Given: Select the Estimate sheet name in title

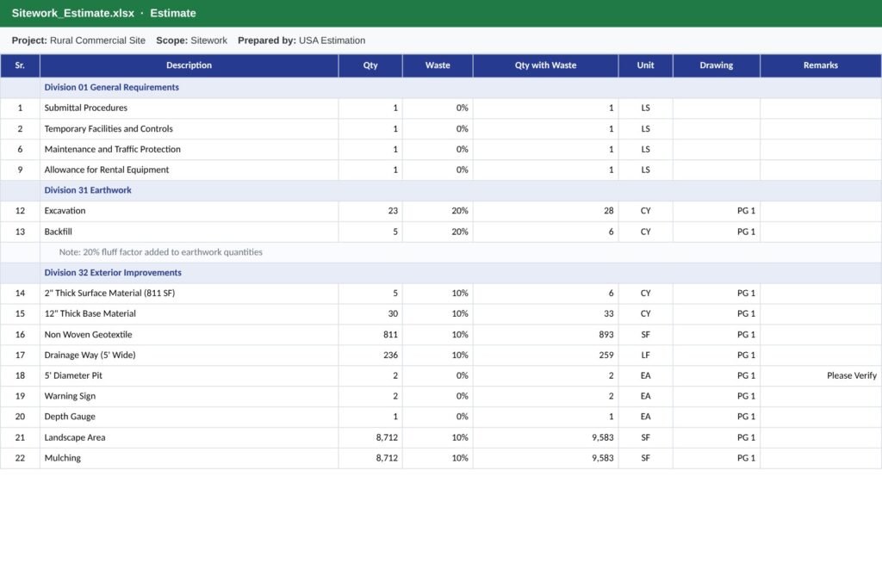Looking at the screenshot, I should tap(172, 13).
